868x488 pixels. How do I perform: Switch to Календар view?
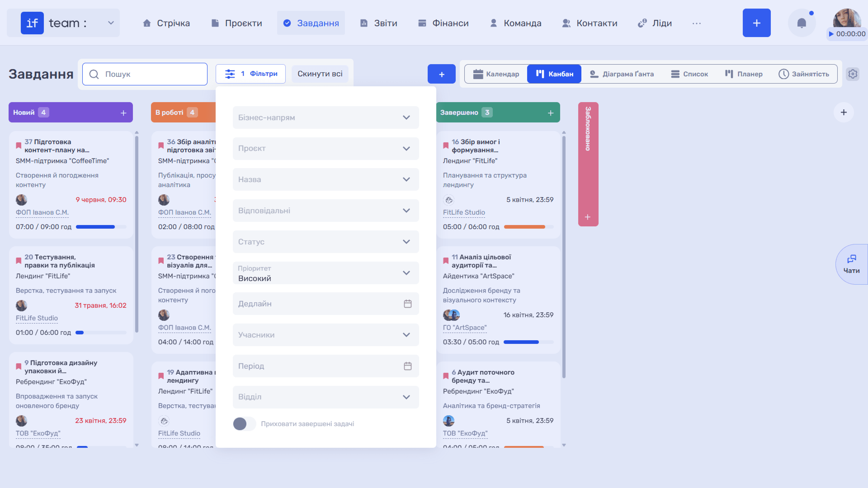pos(496,74)
